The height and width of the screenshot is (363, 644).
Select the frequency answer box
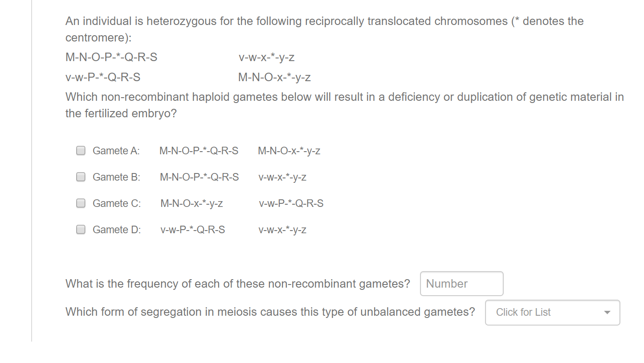coord(461,283)
